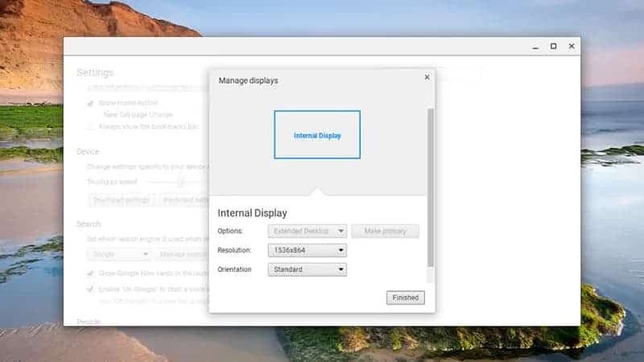Open the Google search engine dropdown

pyautogui.click(x=118, y=254)
